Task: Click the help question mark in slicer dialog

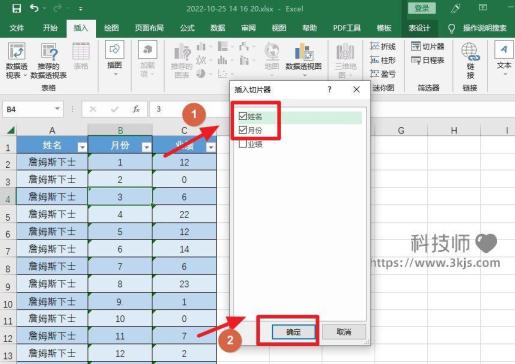Action: pyautogui.click(x=329, y=89)
